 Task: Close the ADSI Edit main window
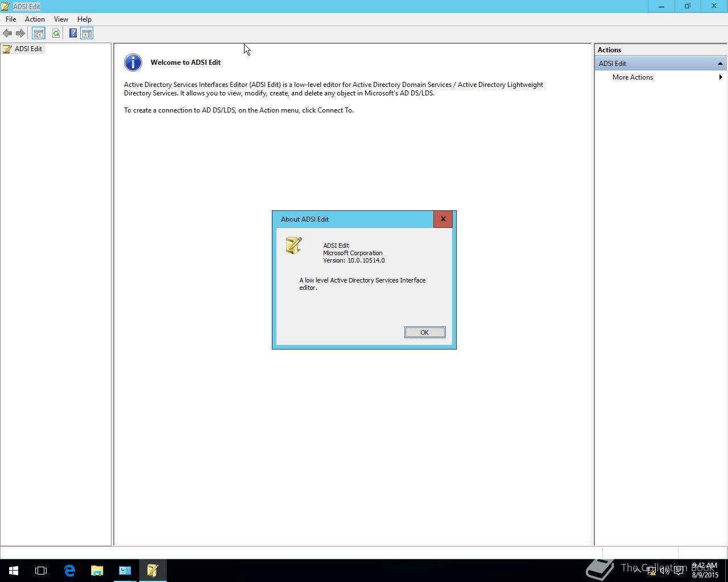[714, 6]
